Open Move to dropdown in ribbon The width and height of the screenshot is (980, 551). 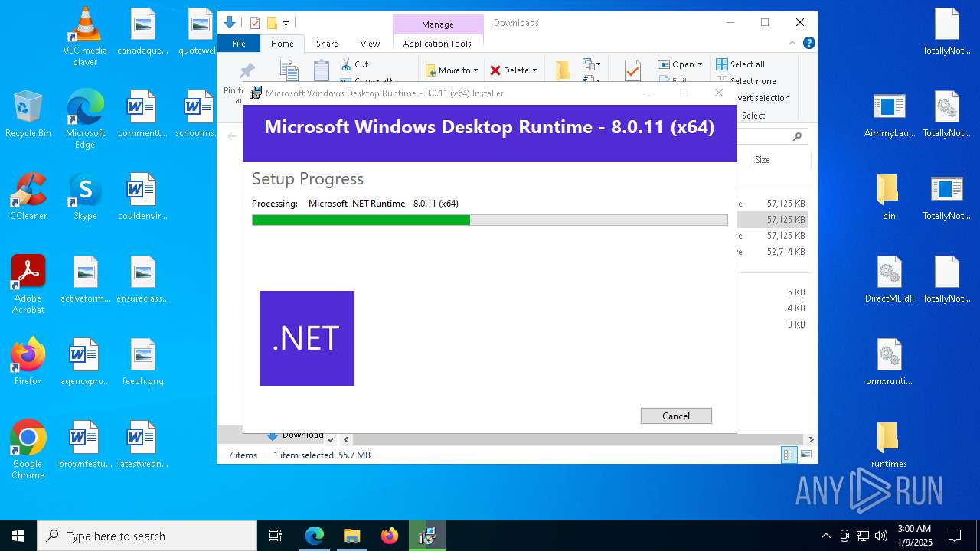pyautogui.click(x=452, y=70)
